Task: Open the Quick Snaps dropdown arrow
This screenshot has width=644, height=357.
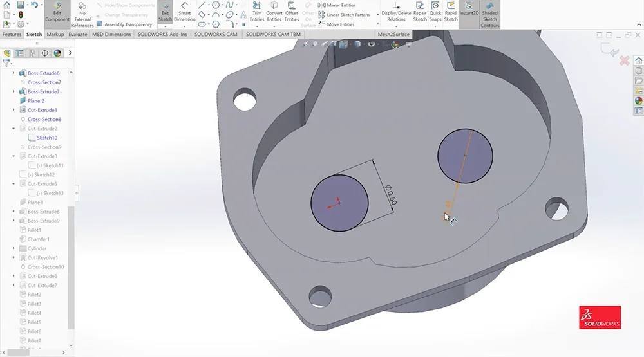Action: pos(435,26)
